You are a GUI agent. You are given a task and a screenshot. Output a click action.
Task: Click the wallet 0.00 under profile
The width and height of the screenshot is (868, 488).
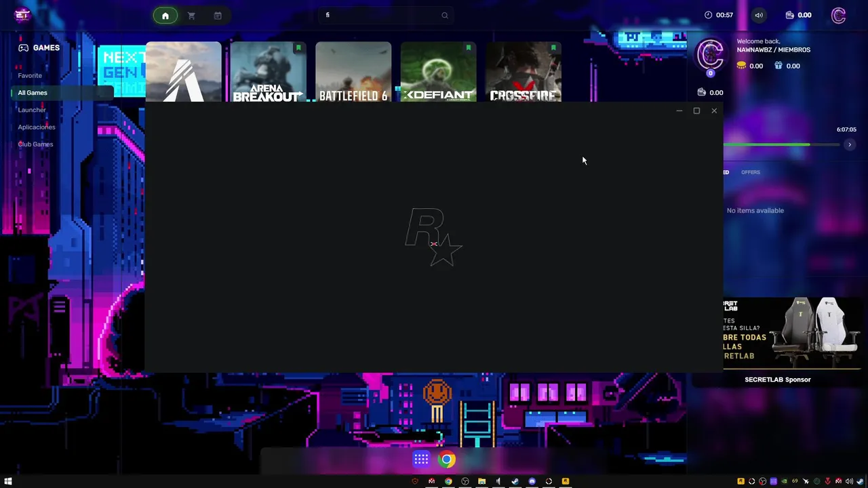pos(710,92)
